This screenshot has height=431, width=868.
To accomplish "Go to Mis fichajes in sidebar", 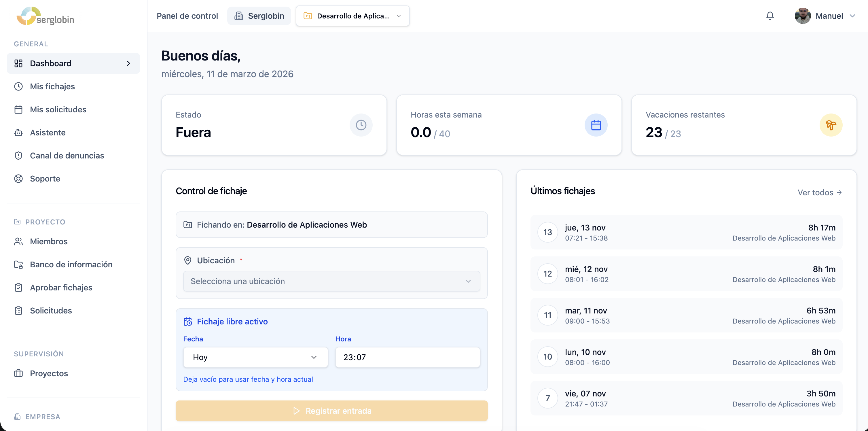I will coord(52,86).
